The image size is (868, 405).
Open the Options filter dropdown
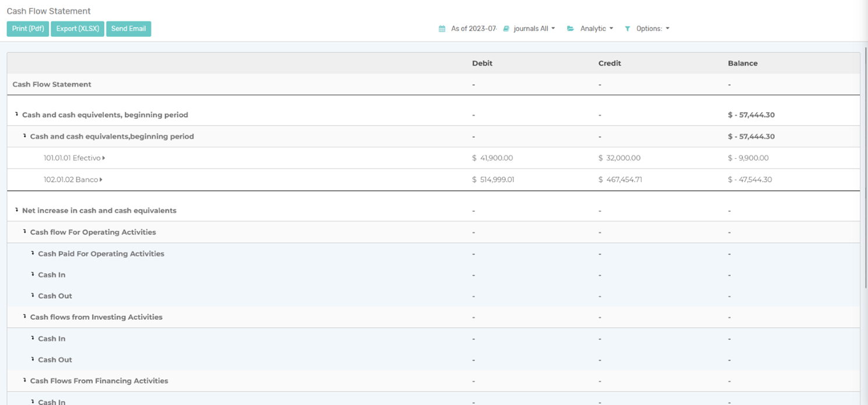pyautogui.click(x=652, y=29)
